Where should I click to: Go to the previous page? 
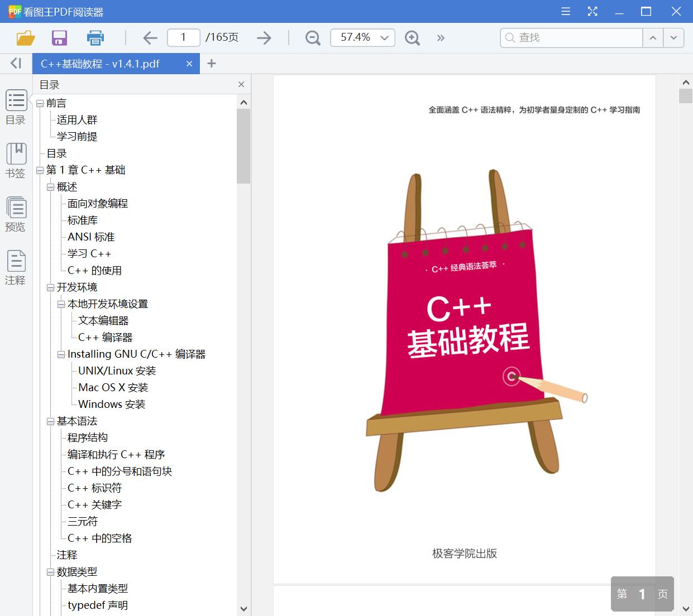point(150,37)
